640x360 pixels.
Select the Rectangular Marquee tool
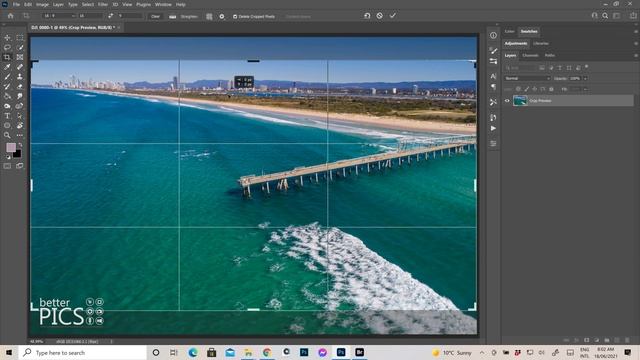point(20,38)
